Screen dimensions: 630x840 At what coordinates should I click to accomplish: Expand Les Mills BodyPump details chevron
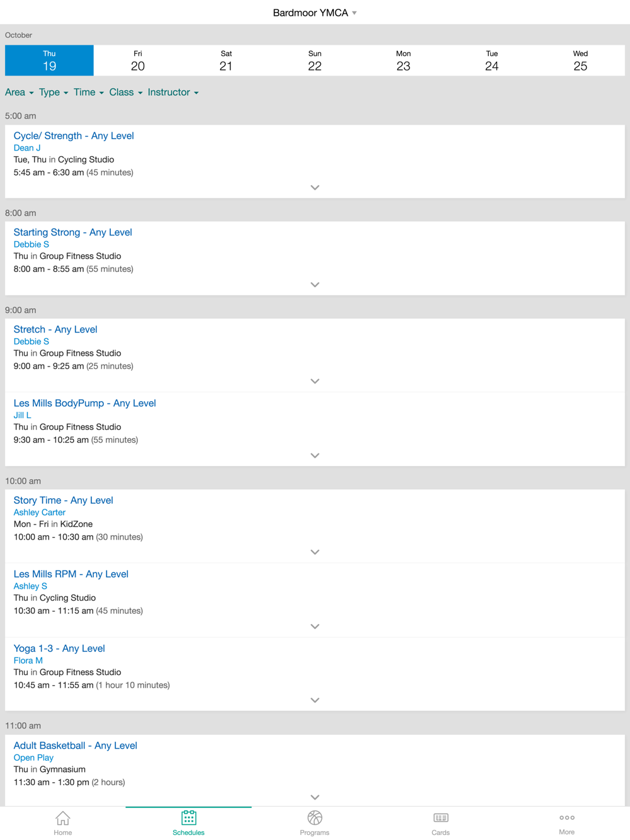coord(315,455)
